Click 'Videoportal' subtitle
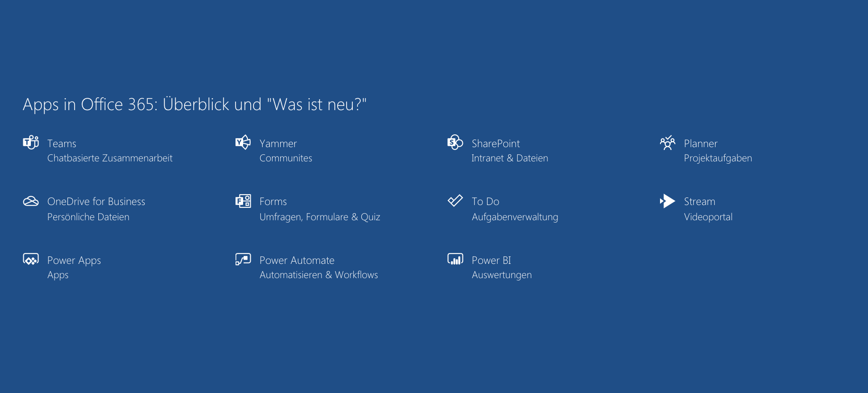The image size is (868, 393). click(x=708, y=217)
